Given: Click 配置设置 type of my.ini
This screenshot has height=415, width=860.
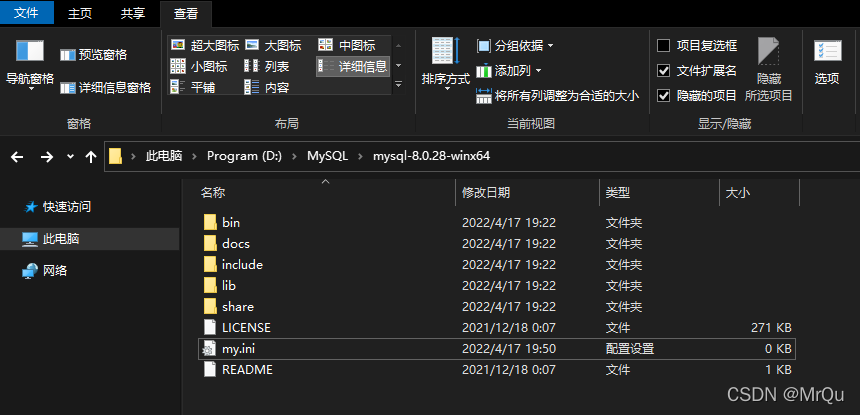Looking at the screenshot, I should point(630,349).
